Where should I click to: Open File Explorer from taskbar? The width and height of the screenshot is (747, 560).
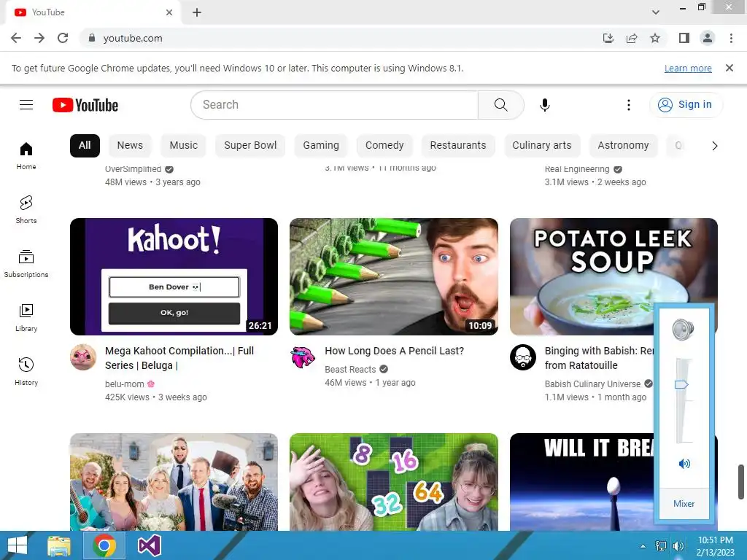click(59, 545)
